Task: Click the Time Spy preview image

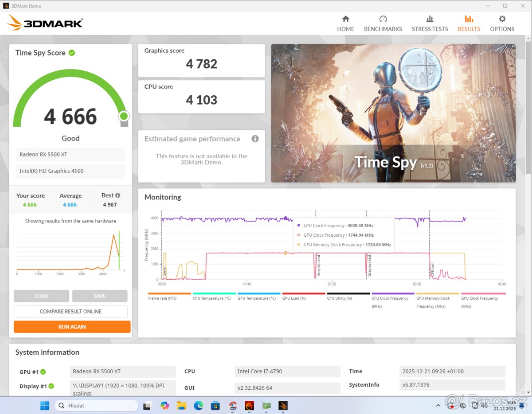Action: coord(393,113)
